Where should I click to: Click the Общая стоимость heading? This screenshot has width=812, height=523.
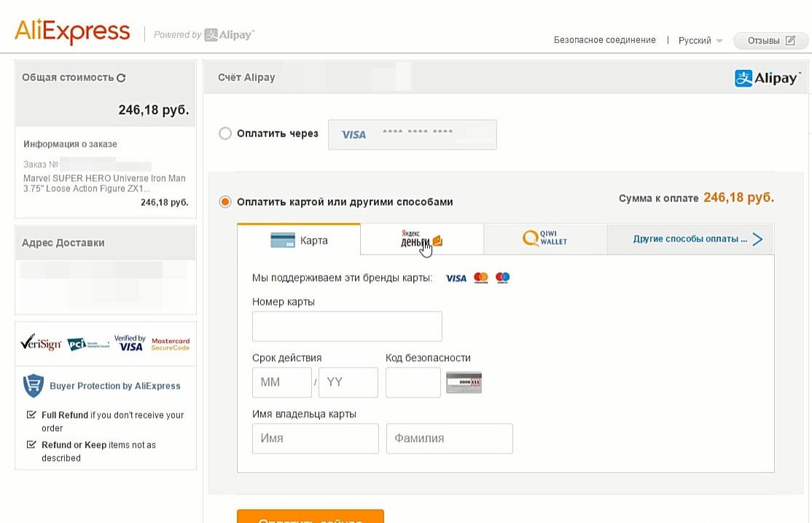click(68, 78)
